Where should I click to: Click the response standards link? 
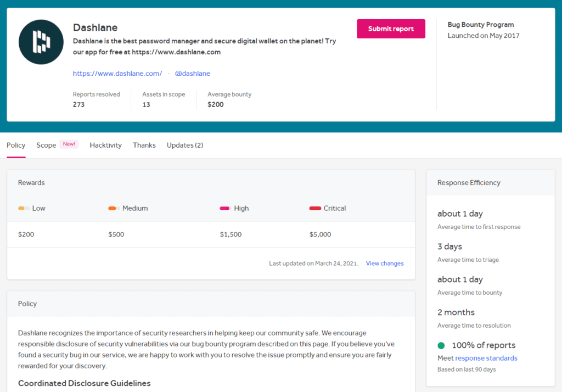click(x=487, y=358)
